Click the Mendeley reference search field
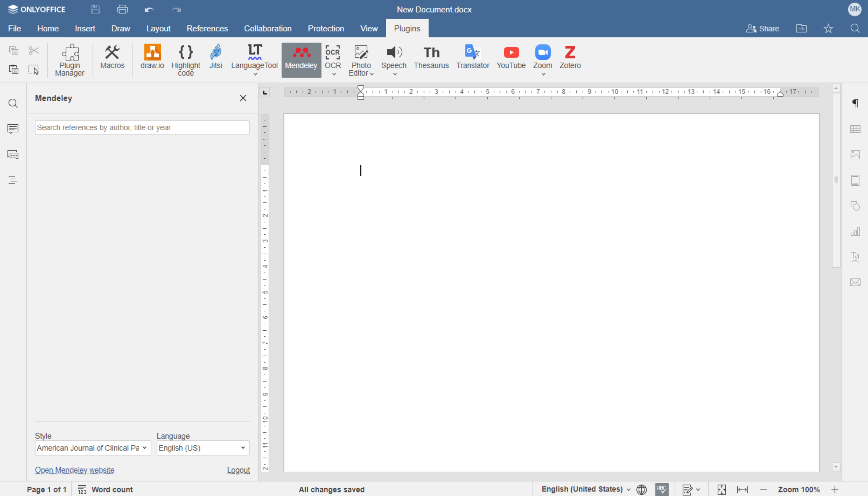 pyautogui.click(x=142, y=128)
